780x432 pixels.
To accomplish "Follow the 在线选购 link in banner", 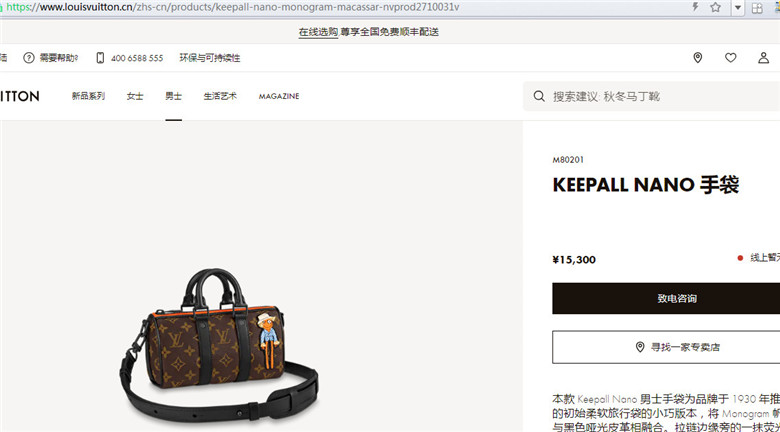I will click(318, 32).
